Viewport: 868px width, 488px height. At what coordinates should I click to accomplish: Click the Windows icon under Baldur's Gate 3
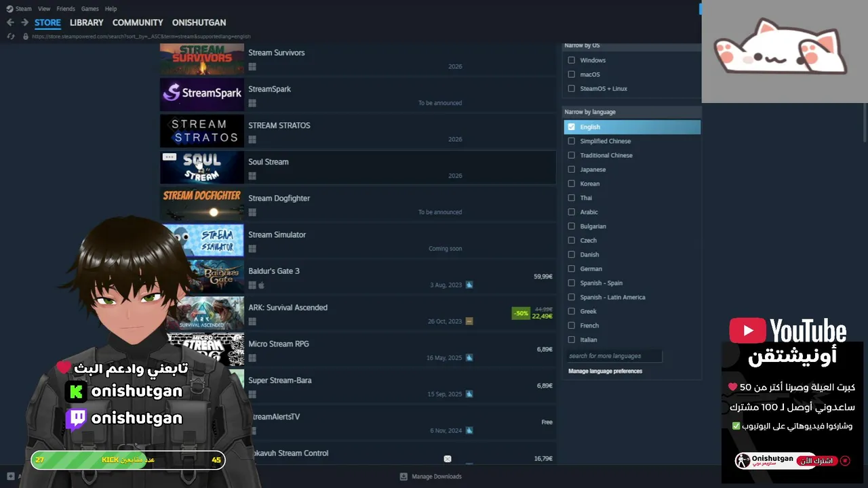[x=252, y=285]
